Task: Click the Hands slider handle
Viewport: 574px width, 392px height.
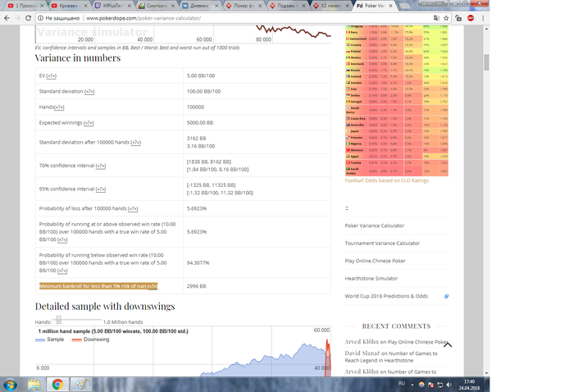Action: pyautogui.click(x=58, y=321)
